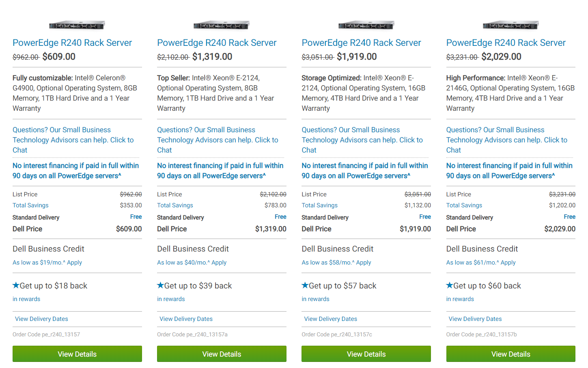This screenshot has height=368, width=588.
Task: Open View Delivery Dates for Top Seller server
Action: tap(186, 319)
